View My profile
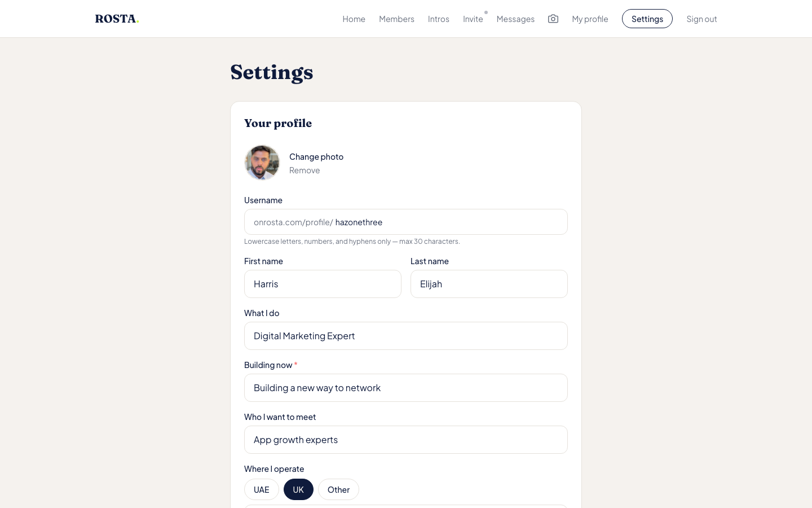 click(x=590, y=19)
